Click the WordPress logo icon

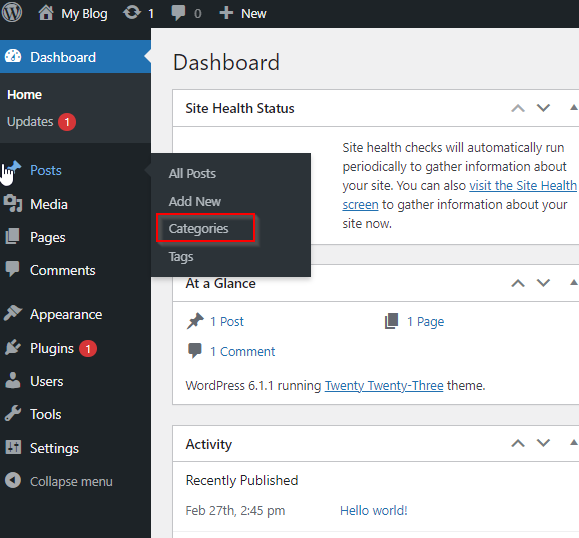12,13
